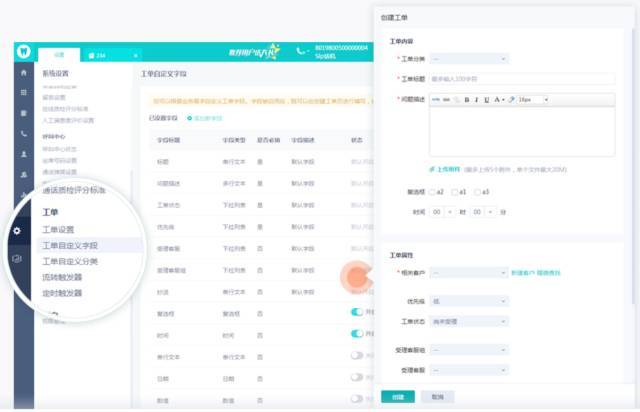Screen dimensions: 640x412
Task: Open the document list icon in the sidebar
Action: [24, 113]
